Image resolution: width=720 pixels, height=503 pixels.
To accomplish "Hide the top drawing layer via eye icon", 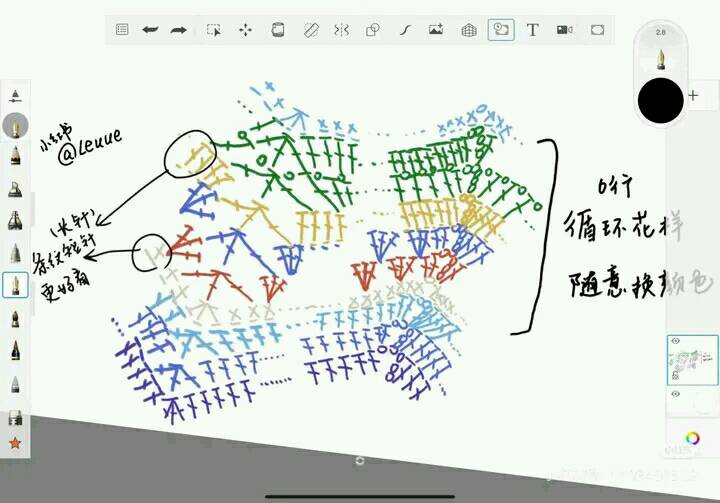I will coord(676,342).
